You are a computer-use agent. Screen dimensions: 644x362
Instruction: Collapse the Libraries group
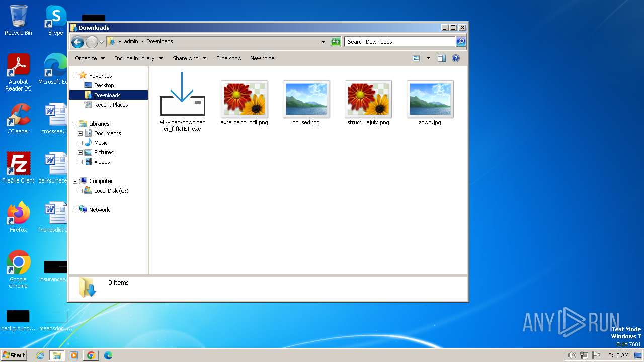click(75, 124)
